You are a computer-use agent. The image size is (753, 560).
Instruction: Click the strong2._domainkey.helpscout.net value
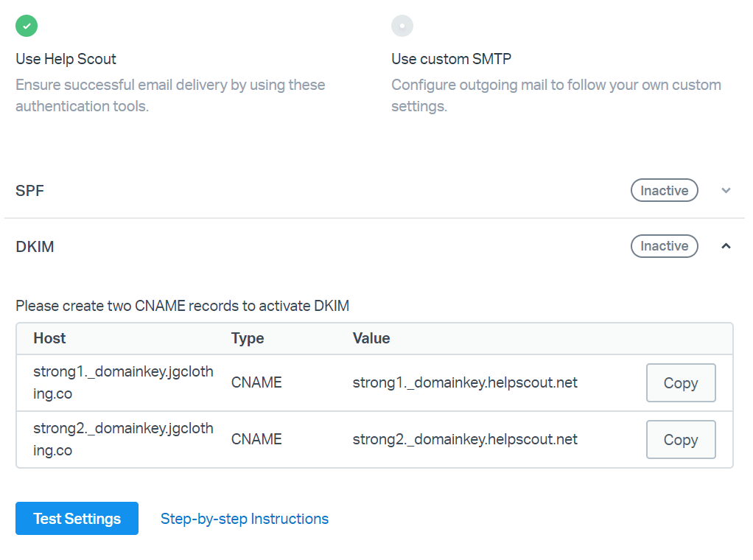click(x=465, y=440)
